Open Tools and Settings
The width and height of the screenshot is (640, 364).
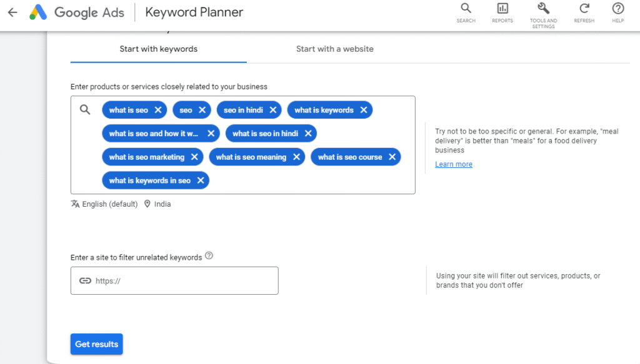point(543,16)
